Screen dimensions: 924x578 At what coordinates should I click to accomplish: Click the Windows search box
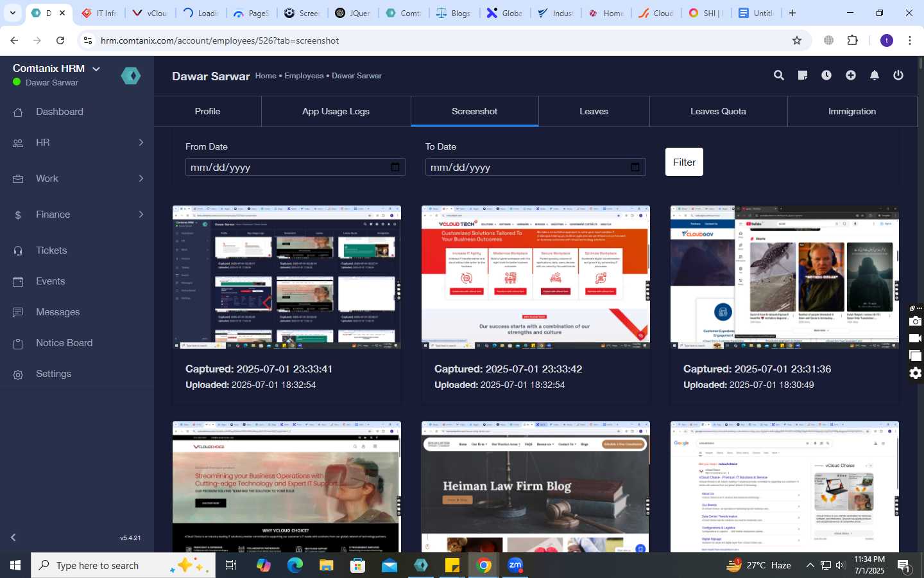click(x=123, y=565)
